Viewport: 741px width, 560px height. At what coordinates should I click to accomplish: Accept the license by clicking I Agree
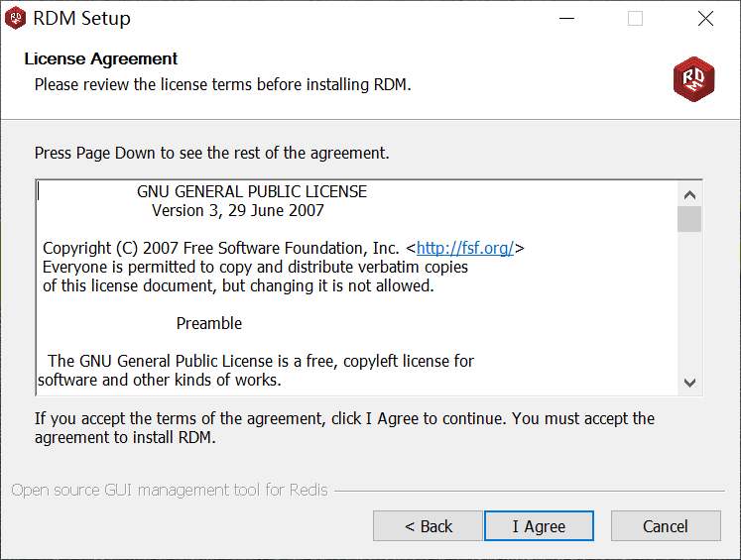[x=539, y=526]
